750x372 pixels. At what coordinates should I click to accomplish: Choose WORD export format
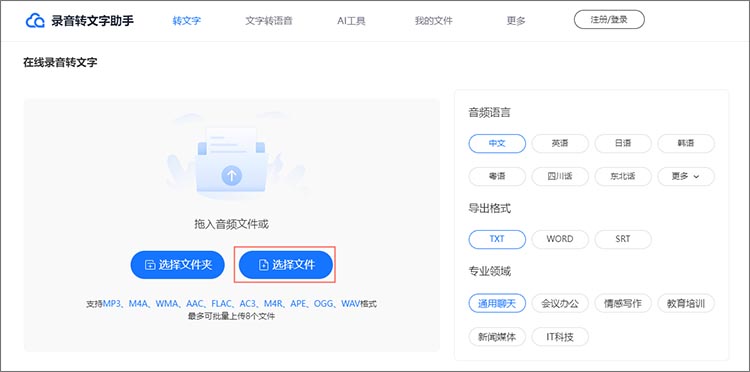(x=560, y=239)
